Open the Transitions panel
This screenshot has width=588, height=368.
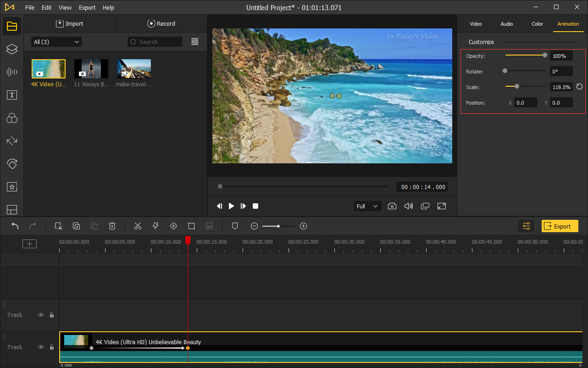[11, 141]
